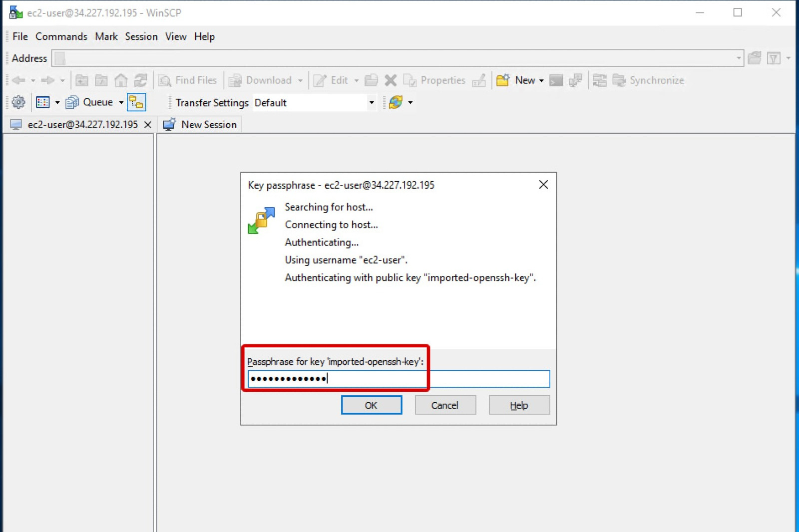Click the Edit toolbar button
This screenshot has width=799, height=532.
click(331, 80)
